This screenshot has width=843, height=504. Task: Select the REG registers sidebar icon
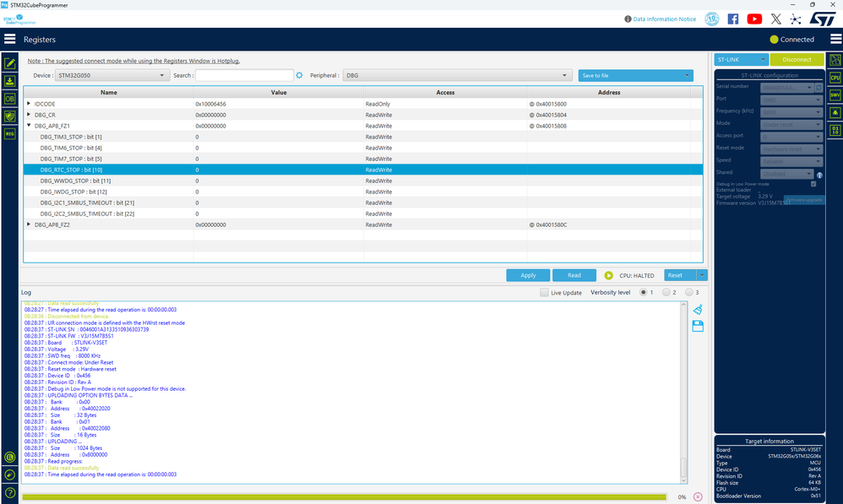coord(9,133)
